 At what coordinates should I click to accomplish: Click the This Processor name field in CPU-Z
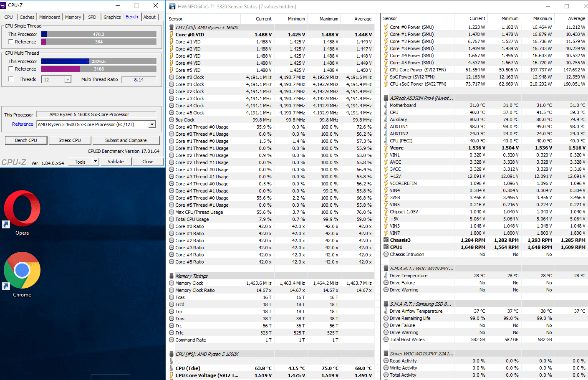tap(96, 114)
